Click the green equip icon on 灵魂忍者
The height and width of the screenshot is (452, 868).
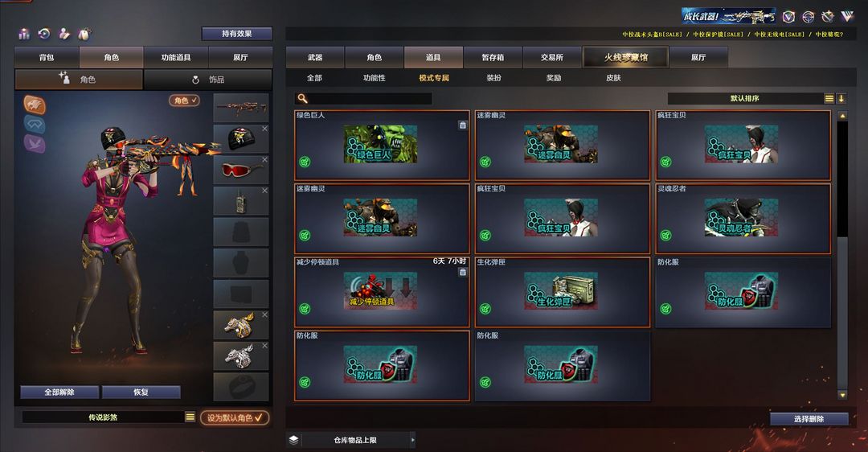click(x=666, y=236)
